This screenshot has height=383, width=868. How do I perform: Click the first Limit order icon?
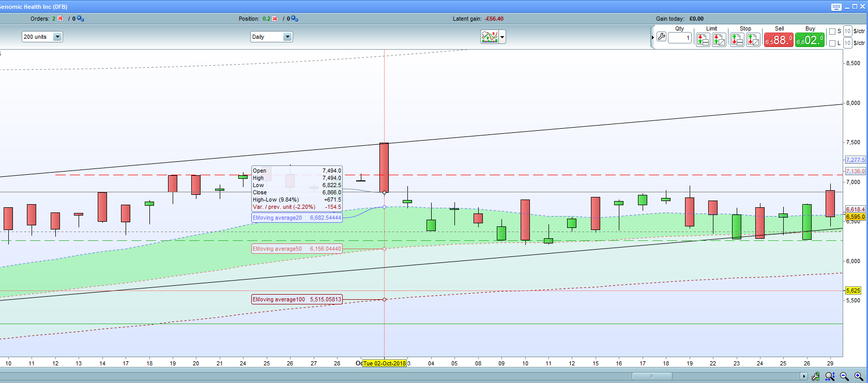coord(703,39)
